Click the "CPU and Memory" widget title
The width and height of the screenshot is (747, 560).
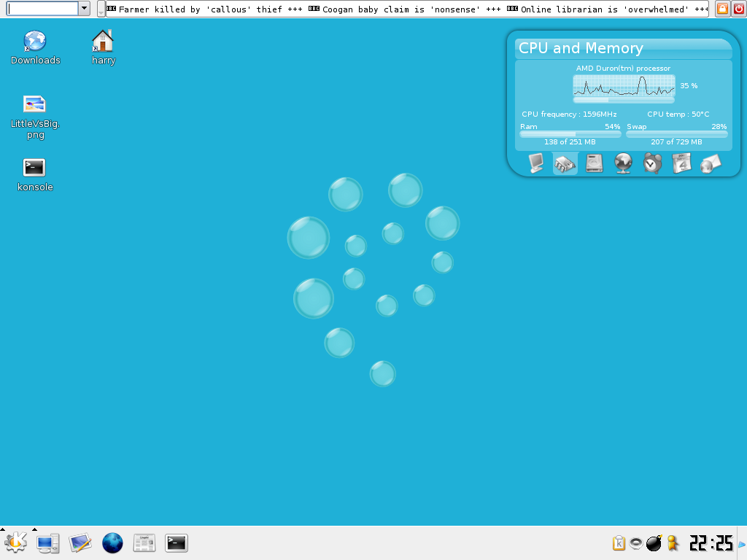[581, 48]
